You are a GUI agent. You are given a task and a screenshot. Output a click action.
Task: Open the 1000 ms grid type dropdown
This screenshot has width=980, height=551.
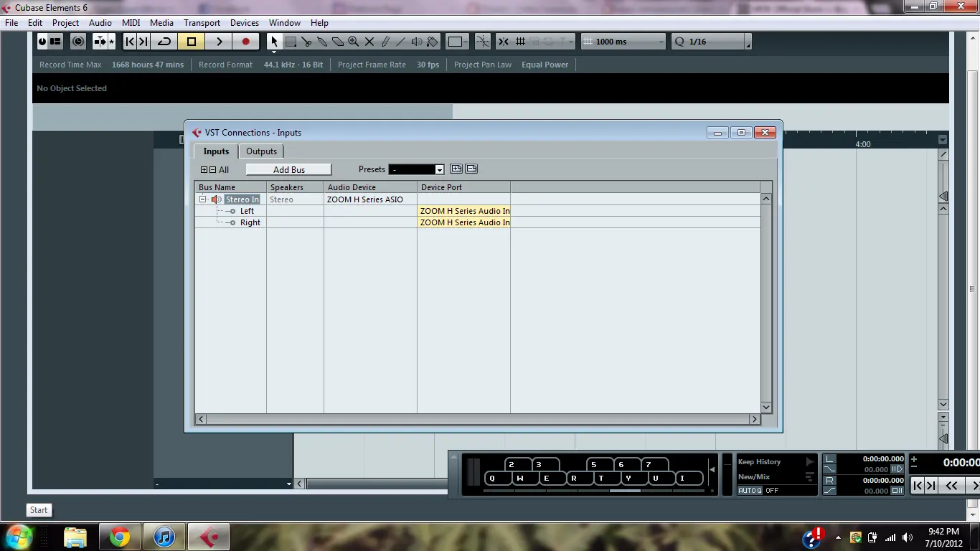623,42
